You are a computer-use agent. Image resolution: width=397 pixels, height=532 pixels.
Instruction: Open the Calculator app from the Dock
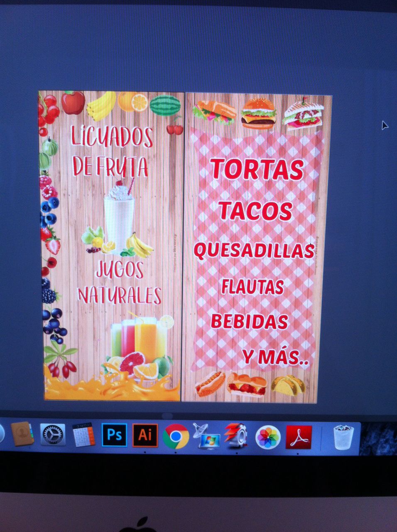(83, 434)
